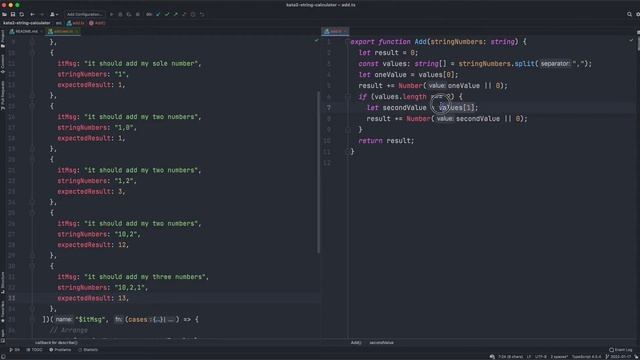Click the expectedResult: 12 line
Screen dimensions: 640x360
(x=93, y=245)
